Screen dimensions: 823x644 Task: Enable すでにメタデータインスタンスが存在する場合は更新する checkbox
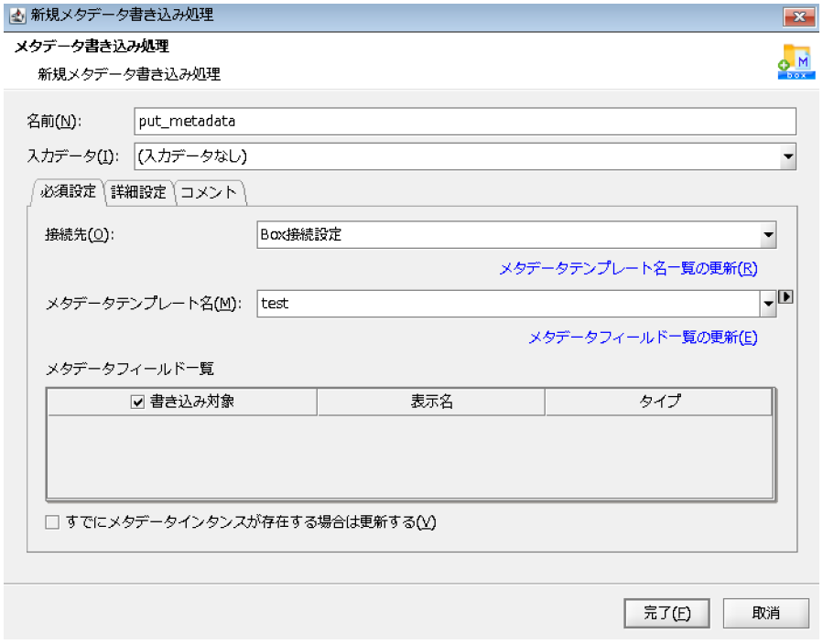click(x=52, y=522)
